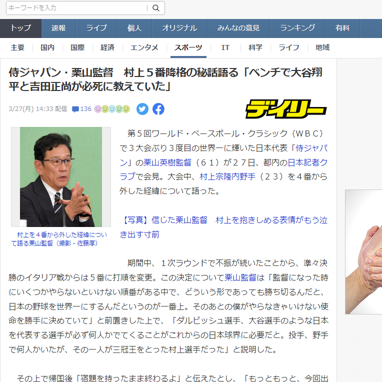
Task: Open the Daily yellow publisher logo
Action: (x=286, y=109)
